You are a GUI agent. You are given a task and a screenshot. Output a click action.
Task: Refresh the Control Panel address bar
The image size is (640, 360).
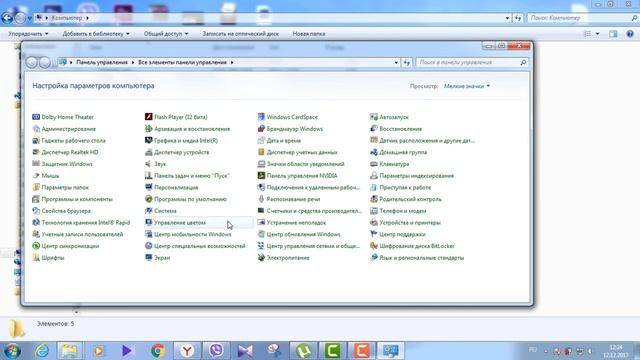[x=407, y=62]
